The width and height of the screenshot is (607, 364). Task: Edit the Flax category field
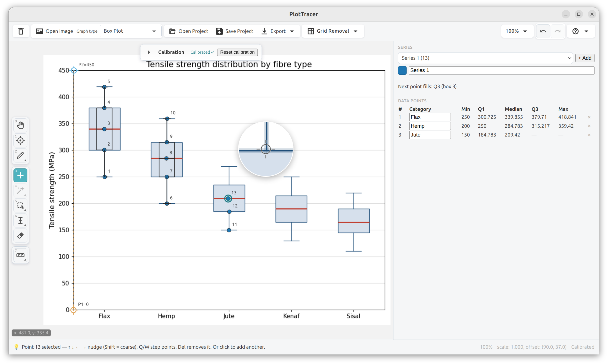[430, 117]
